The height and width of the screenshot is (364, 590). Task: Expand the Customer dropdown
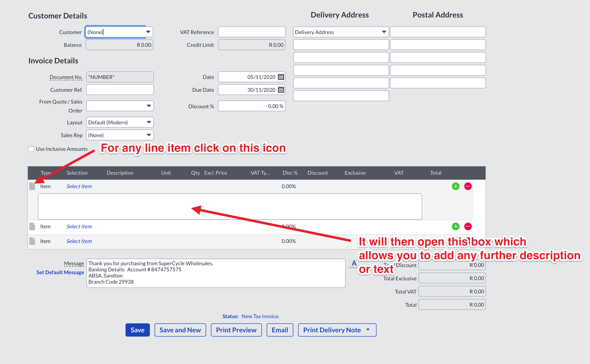click(148, 32)
